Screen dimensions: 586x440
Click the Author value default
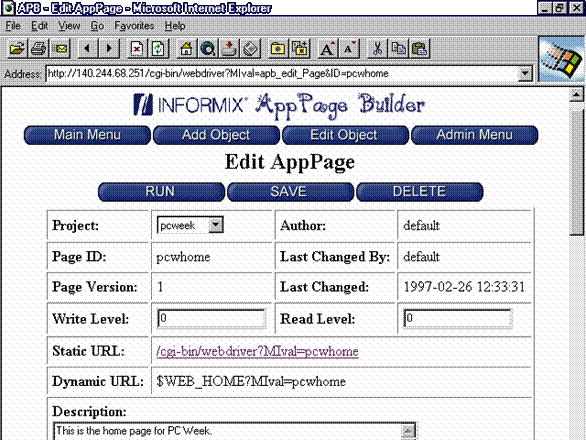(421, 225)
